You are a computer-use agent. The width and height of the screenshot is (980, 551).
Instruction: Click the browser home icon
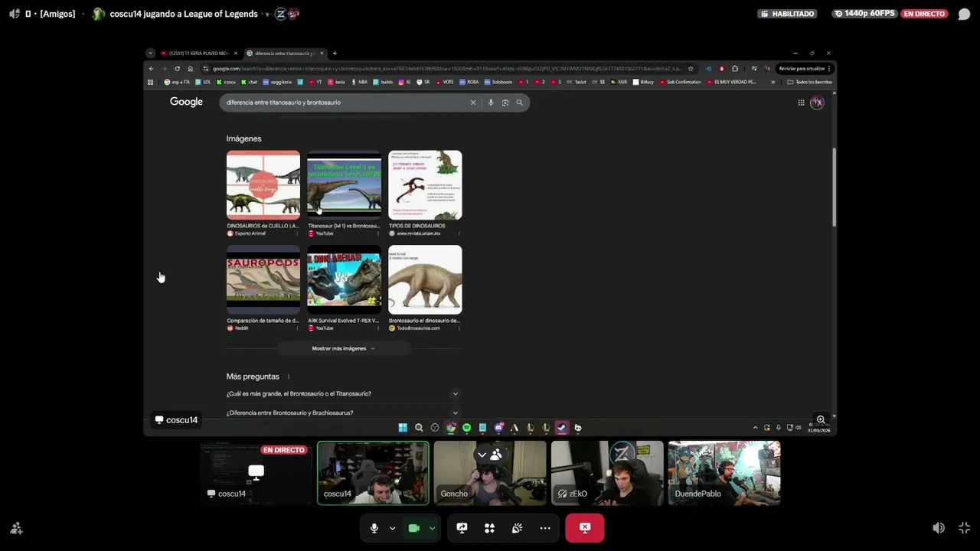click(x=191, y=69)
